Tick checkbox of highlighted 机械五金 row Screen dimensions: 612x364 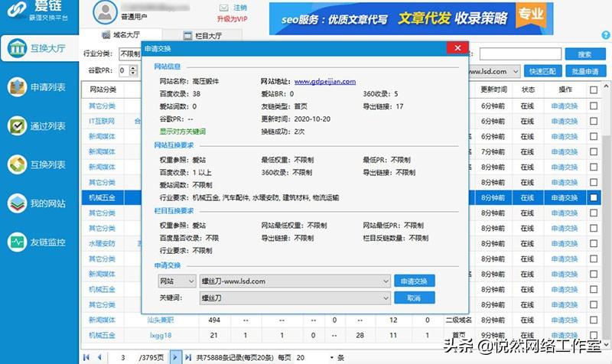(594, 198)
